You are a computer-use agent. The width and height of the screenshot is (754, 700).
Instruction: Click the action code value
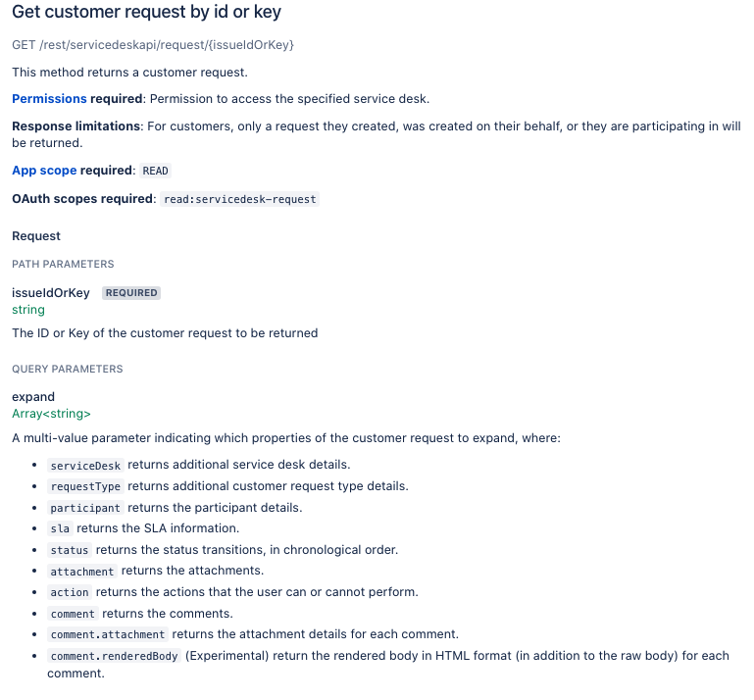point(70,592)
